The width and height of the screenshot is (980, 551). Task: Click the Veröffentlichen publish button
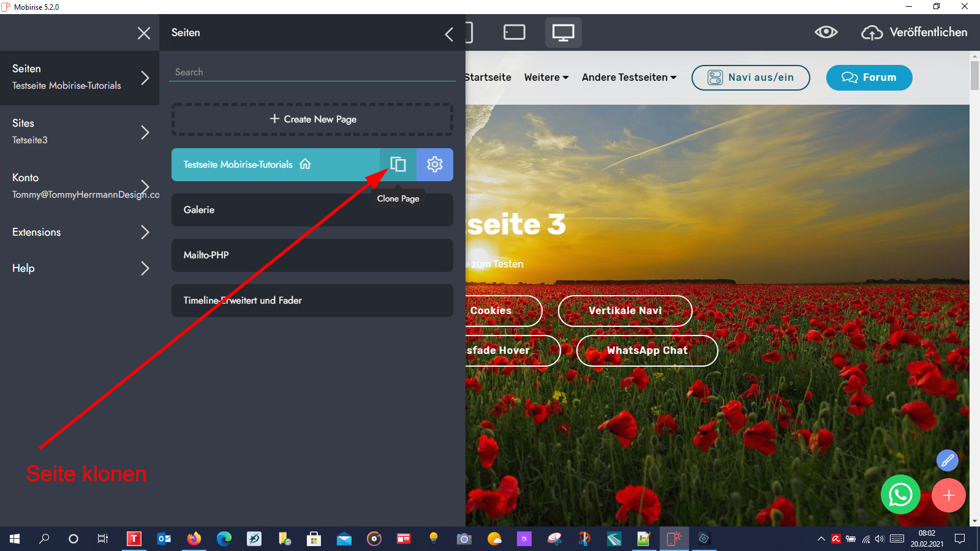(914, 32)
